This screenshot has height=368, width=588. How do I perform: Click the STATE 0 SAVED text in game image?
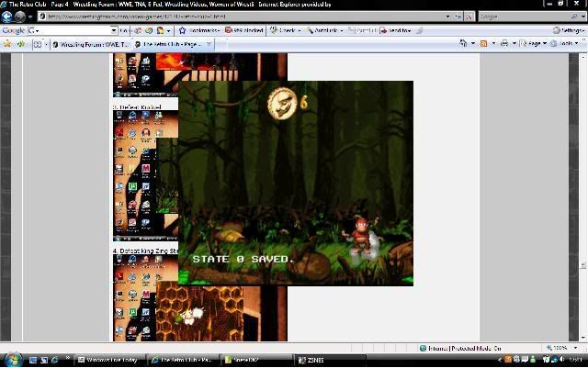click(243, 259)
